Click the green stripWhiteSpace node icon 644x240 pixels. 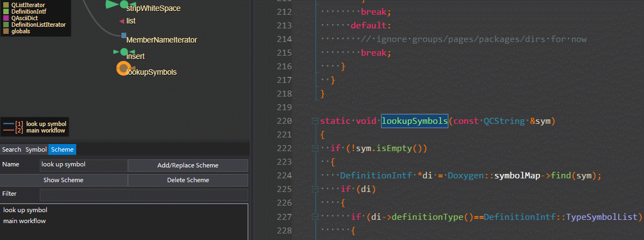(x=123, y=4)
